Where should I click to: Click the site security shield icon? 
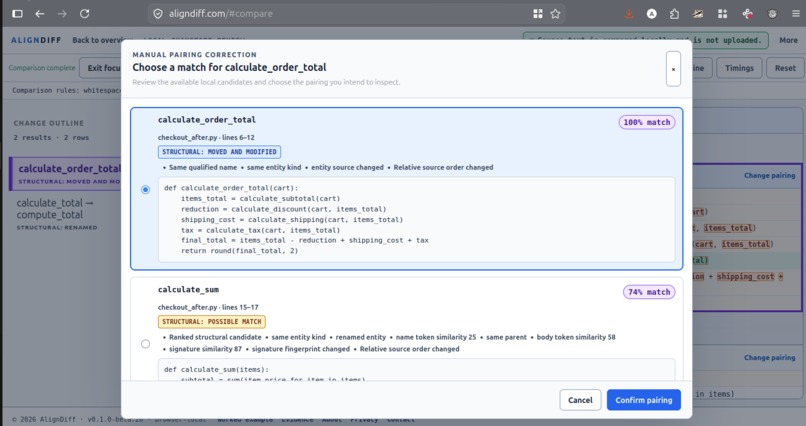158,14
